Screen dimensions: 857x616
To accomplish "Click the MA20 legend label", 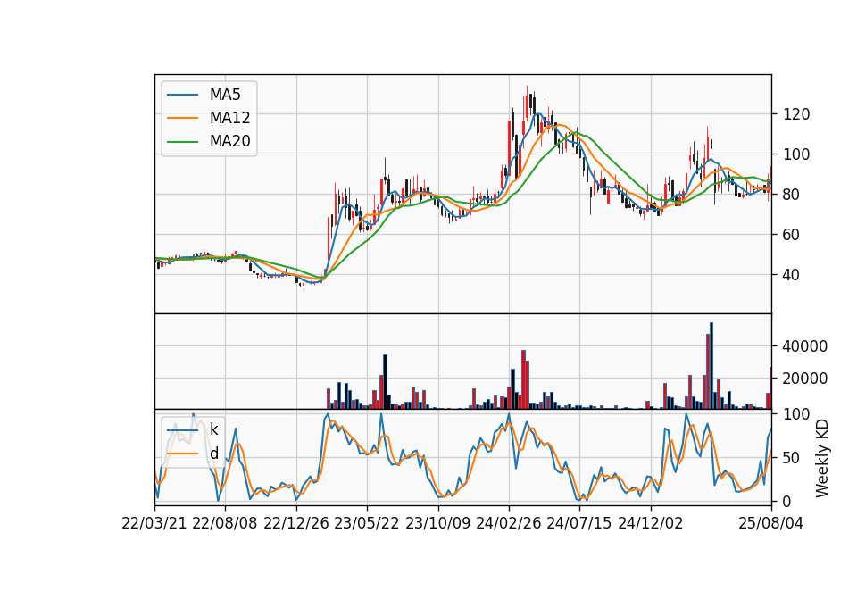I will [x=229, y=141].
